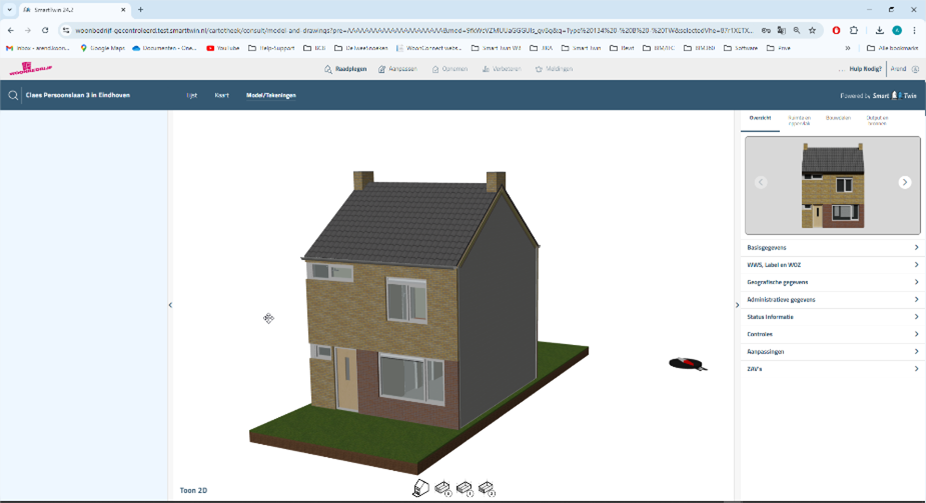Click the Woonbedrijf logo
926x503 pixels.
click(x=30, y=69)
